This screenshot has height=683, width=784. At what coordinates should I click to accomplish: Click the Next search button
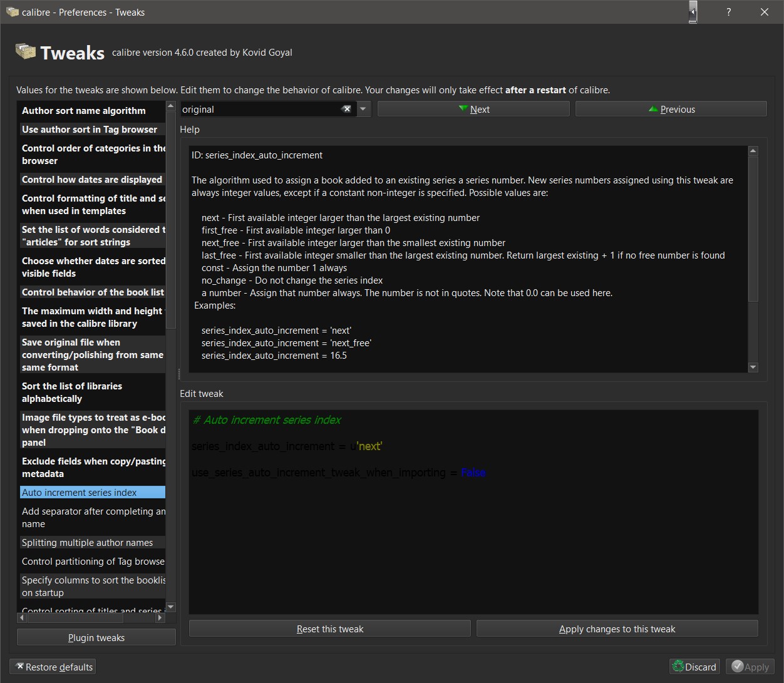pos(473,109)
